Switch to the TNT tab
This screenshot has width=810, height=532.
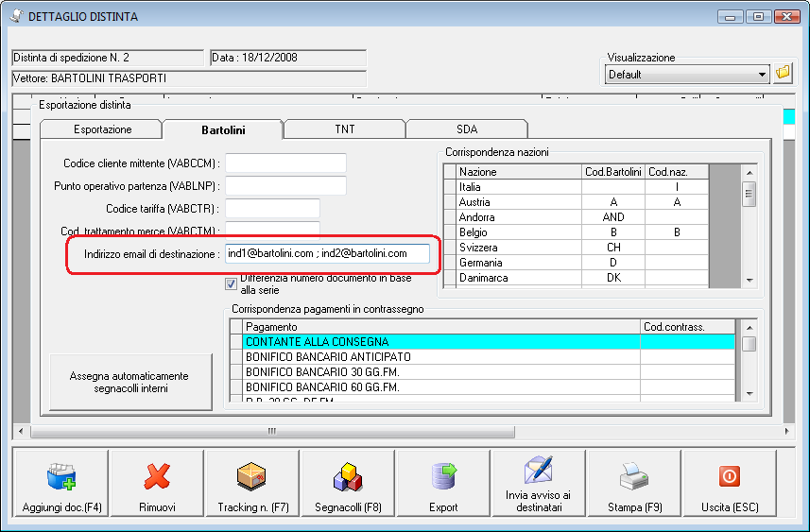tap(345, 129)
